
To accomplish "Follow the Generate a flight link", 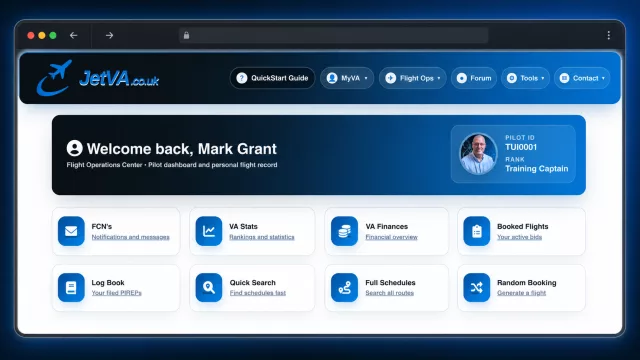I will point(521,293).
